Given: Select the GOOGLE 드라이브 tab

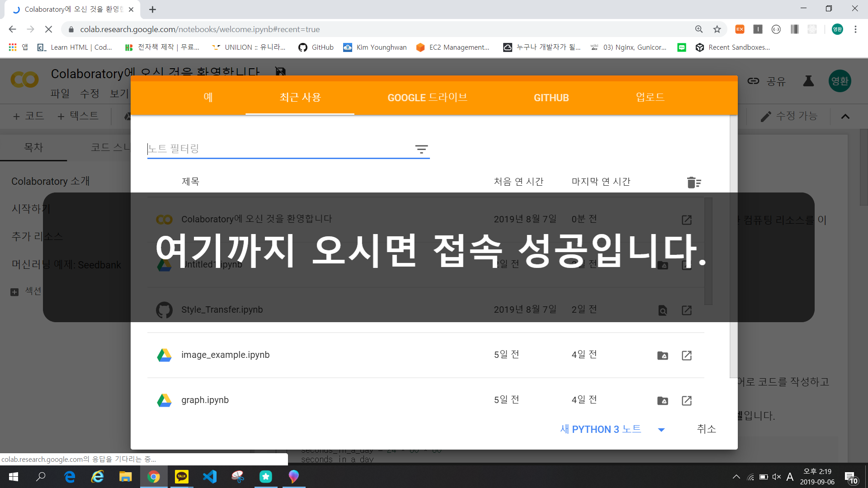Looking at the screenshot, I should [427, 98].
